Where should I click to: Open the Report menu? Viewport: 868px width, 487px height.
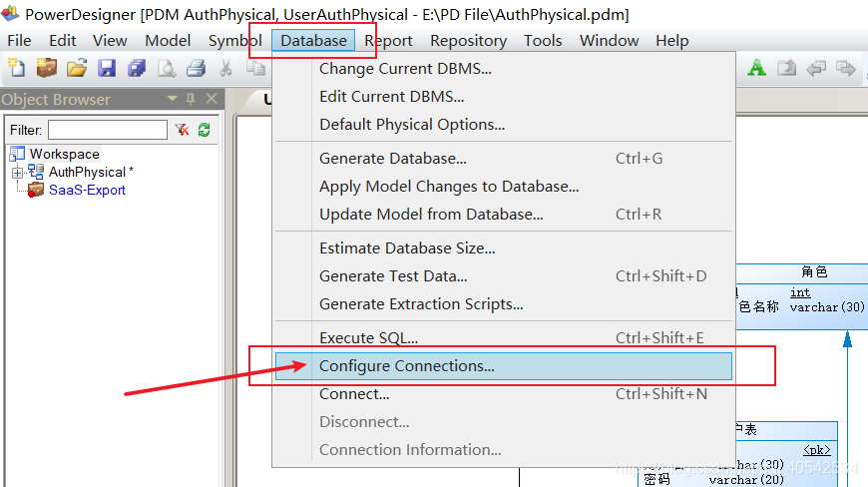pyautogui.click(x=388, y=41)
